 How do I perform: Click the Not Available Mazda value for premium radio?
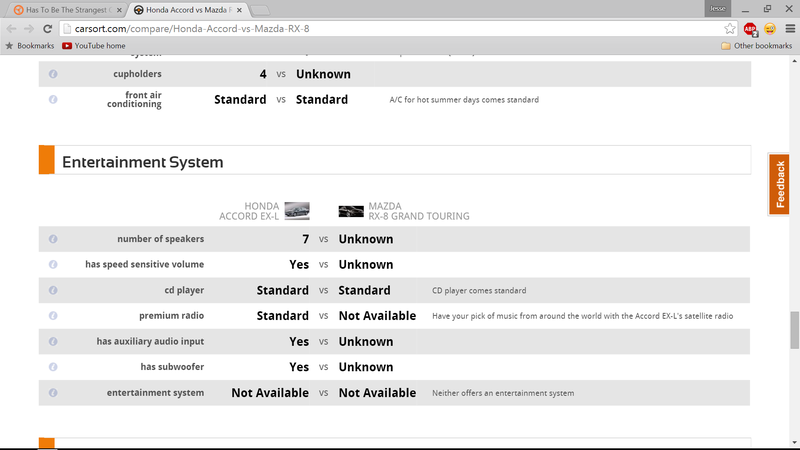tap(378, 316)
